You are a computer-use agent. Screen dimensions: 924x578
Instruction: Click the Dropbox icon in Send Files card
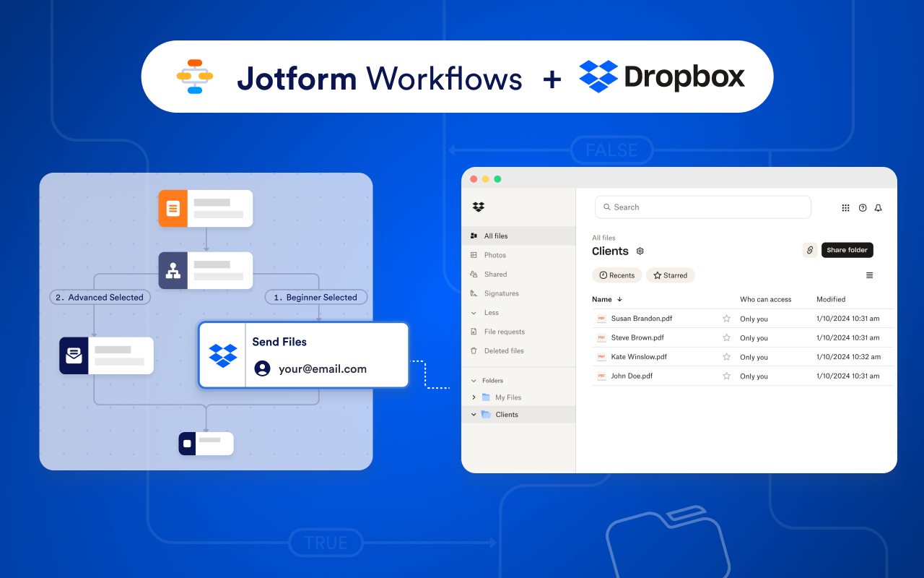pyautogui.click(x=223, y=355)
